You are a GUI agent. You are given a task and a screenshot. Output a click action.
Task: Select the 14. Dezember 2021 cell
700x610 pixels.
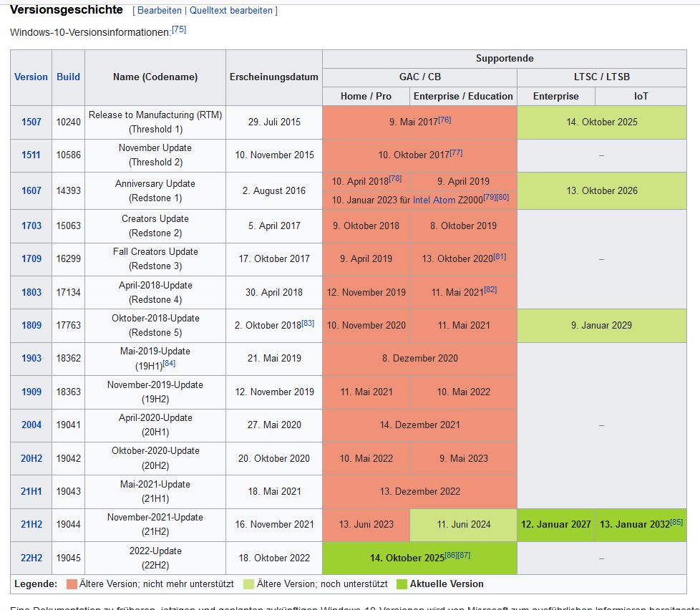tap(419, 425)
